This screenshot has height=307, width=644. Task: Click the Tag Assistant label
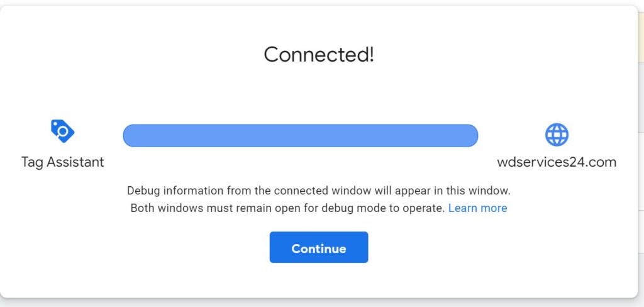(x=62, y=162)
